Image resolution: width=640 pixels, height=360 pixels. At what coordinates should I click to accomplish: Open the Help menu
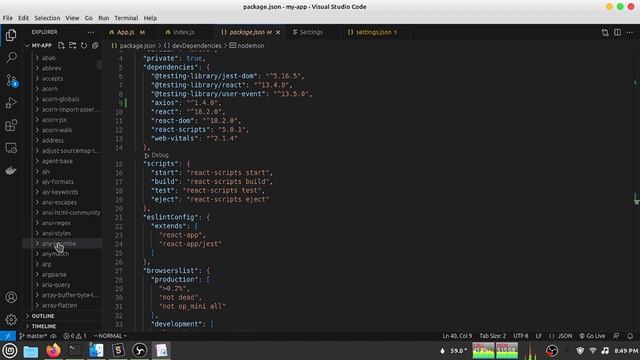coord(150,18)
